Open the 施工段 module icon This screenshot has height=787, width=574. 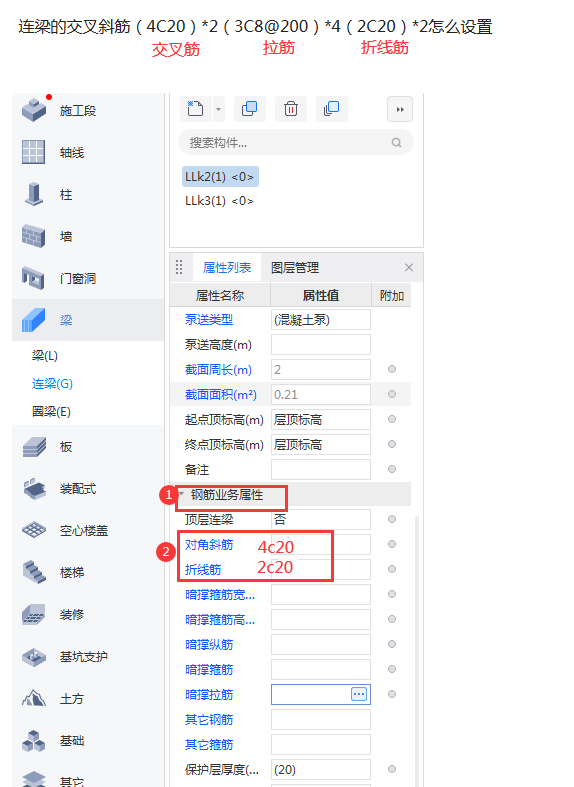pyautogui.click(x=34, y=110)
